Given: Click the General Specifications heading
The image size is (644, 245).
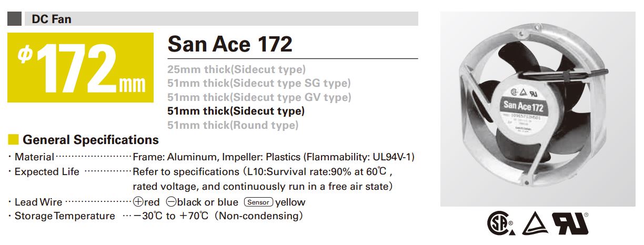Looking at the screenshot, I should [x=91, y=140].
